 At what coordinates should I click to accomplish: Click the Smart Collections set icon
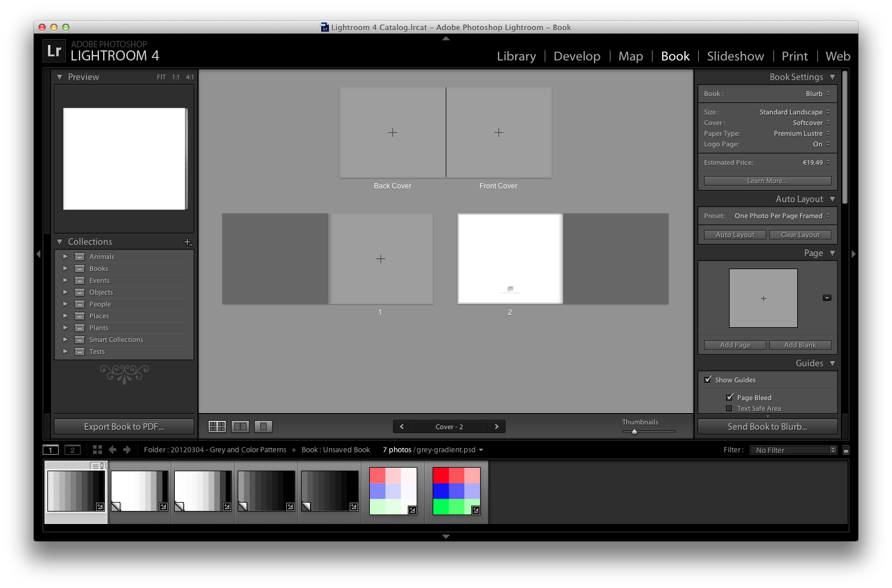click(79, 340)
